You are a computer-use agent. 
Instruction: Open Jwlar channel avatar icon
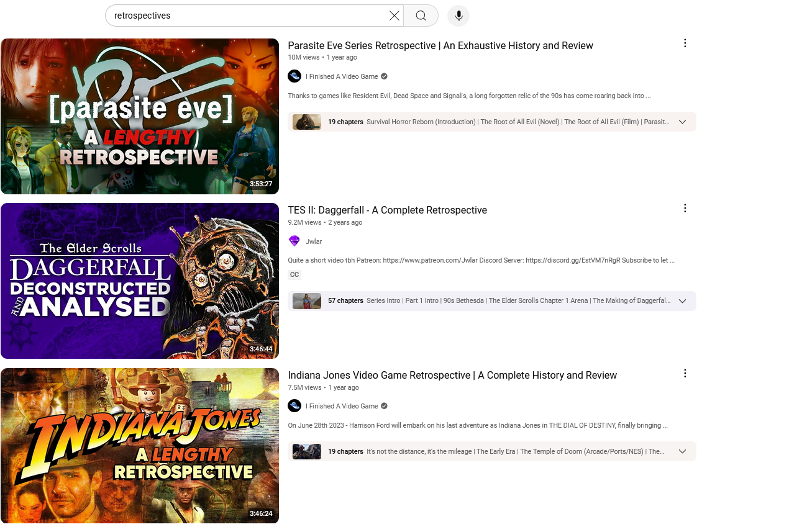coord(294,241)
